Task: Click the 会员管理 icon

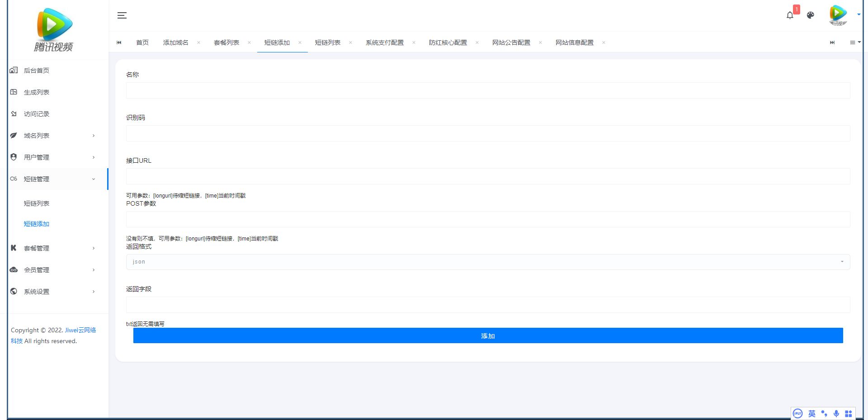Action: [14, 269]
